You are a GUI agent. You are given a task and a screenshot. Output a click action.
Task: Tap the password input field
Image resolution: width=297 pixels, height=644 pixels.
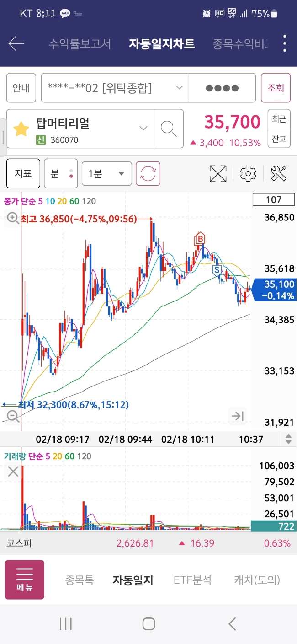click(222, 88)
